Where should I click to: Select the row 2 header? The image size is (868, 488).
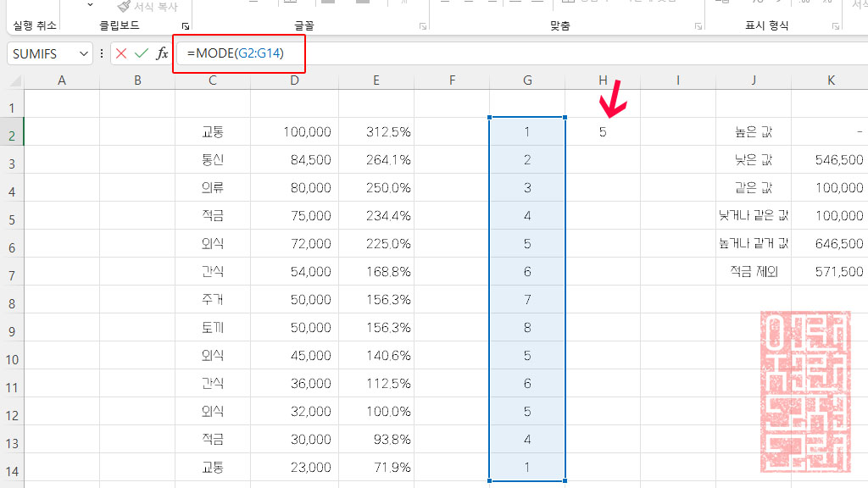(12, 131)
